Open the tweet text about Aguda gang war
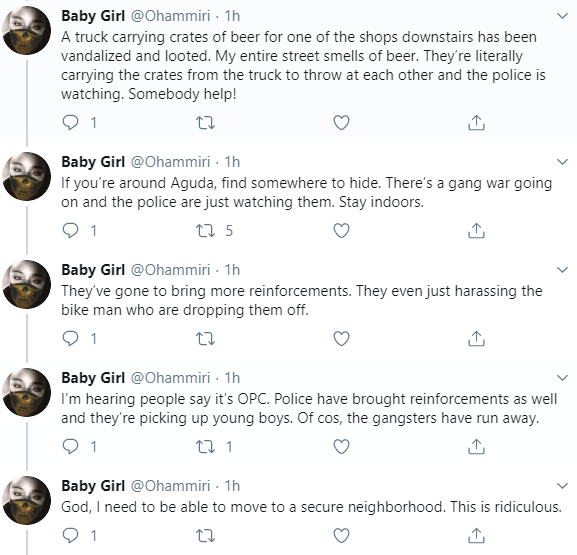This screenshot has height=555, width=577. pos(307,192)
